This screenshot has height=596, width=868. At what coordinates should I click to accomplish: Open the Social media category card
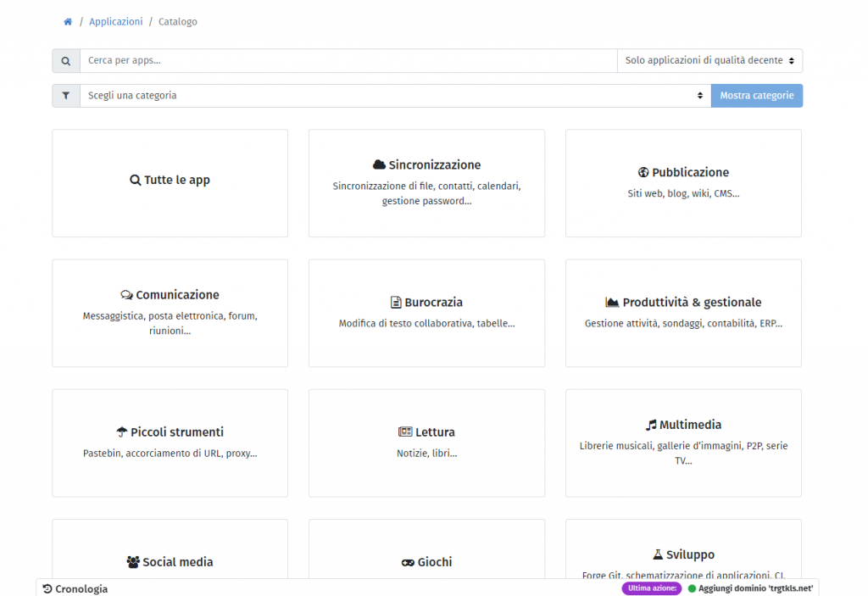point(170,561)
